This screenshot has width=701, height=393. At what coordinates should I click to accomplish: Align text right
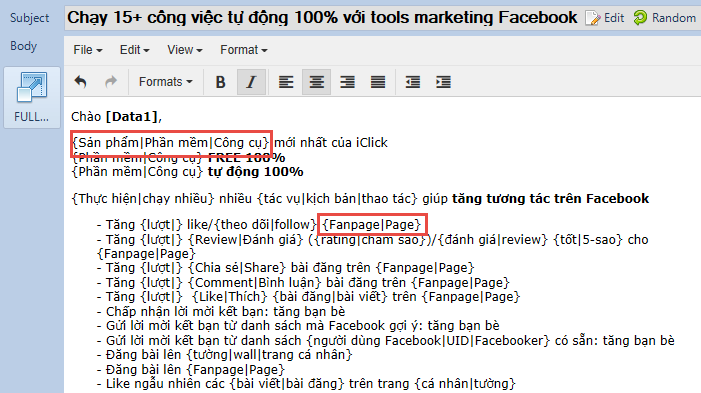(x=347, y=82)
